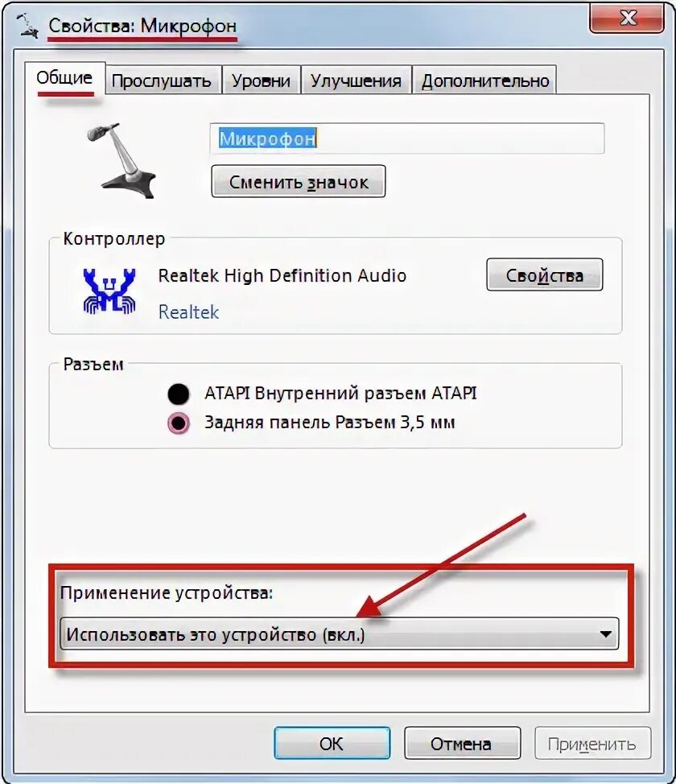Image resolution: width=676 pixels, height=784 pixels.
Task: Select the Дополнительно tab
Action: tap(485, 80)
